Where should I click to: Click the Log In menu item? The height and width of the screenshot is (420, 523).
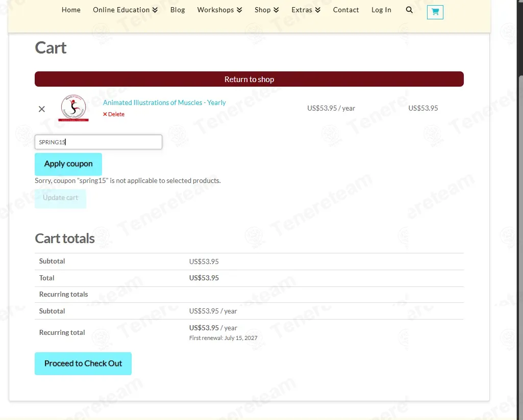381,10
